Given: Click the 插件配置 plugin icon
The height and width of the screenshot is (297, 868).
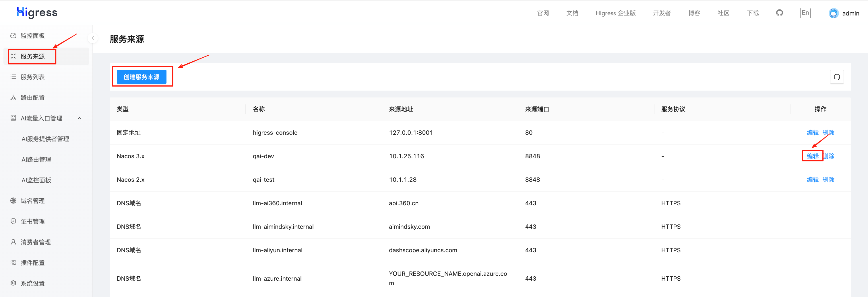Looking at the screenshot, I should click(x=13, y=263).
